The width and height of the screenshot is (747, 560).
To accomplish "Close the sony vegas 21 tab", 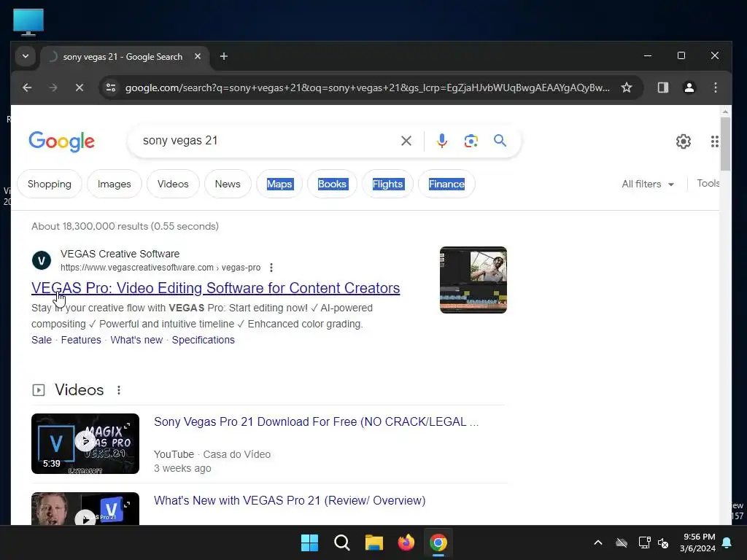I will point(198,56).
